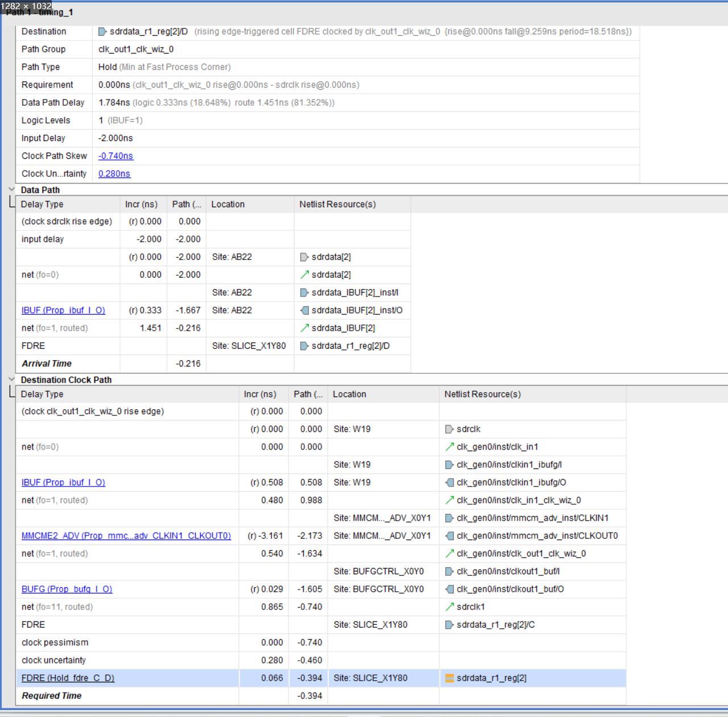Click the net icon of clk_out1_clk_wiz_0
728x717 pixels.
pos(449,553)
